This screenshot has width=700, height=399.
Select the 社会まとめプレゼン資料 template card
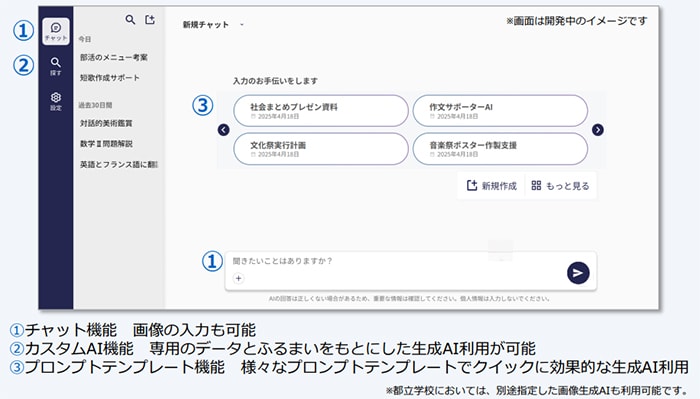pyautogui.click(x=321, y=111)
